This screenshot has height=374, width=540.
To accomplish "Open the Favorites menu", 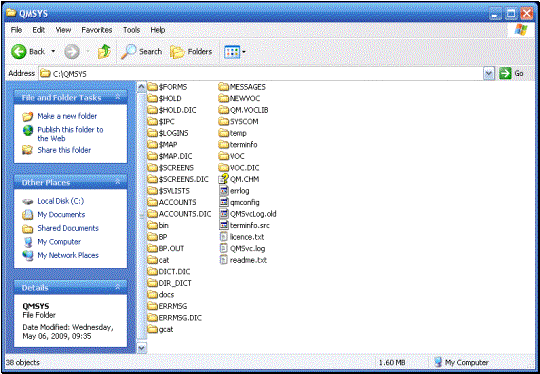I will (97, 30).
